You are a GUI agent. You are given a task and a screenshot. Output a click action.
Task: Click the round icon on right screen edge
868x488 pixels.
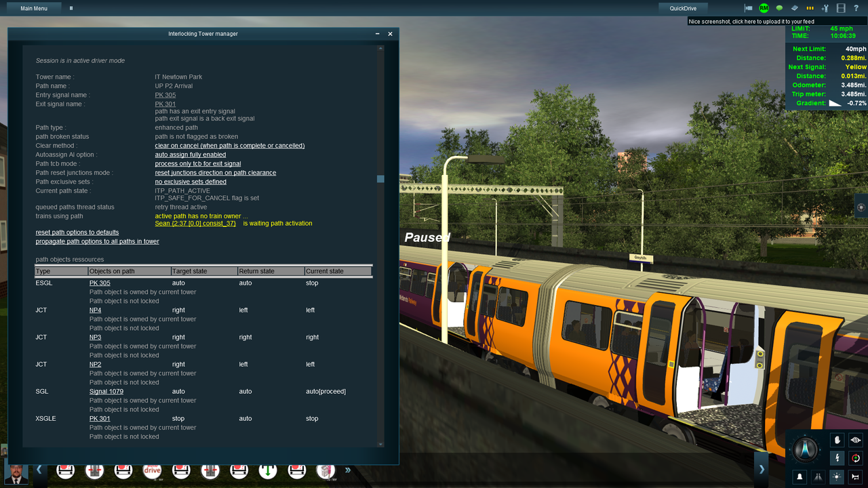pyautogui.click(x=861, y=207)
